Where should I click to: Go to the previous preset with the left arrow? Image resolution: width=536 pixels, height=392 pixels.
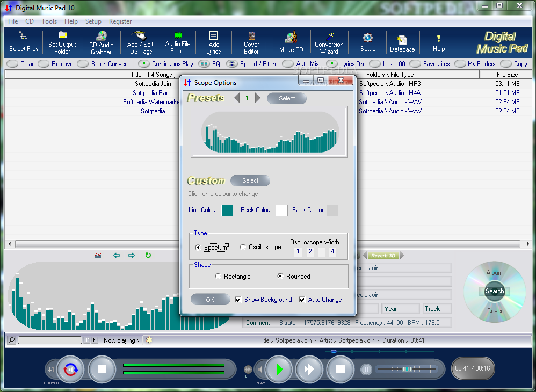tap(237, 98)
